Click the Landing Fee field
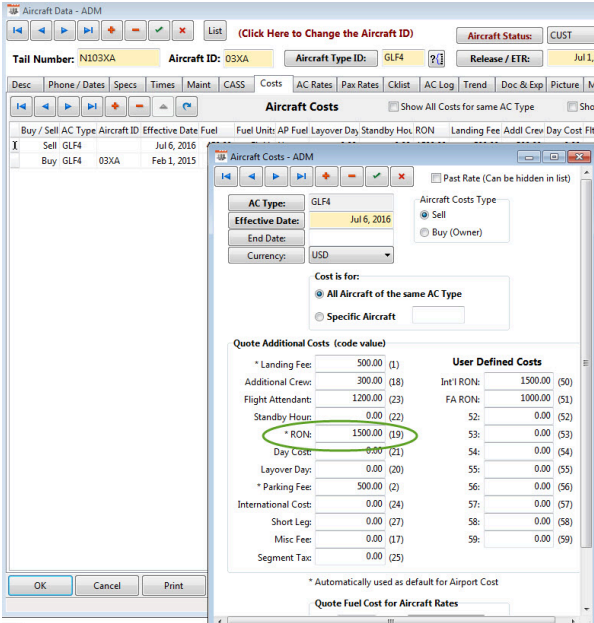594x623 pixels. [350, 363]
